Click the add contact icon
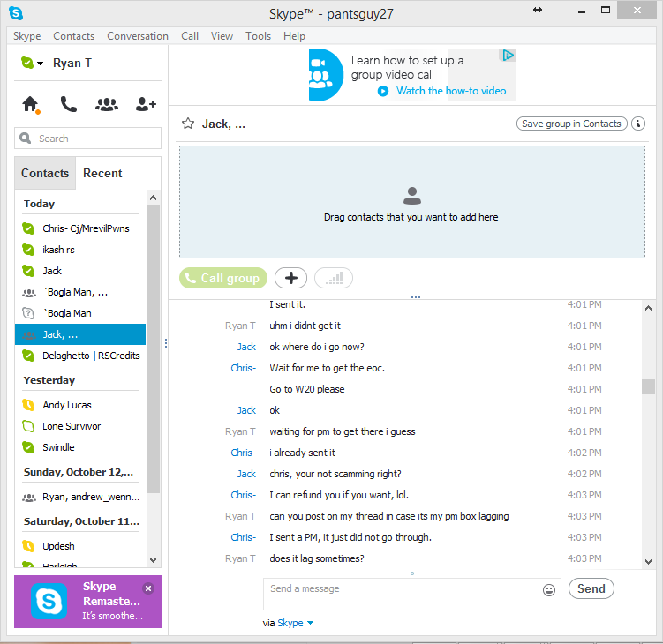Screen dimensions: 663x644 146,104
